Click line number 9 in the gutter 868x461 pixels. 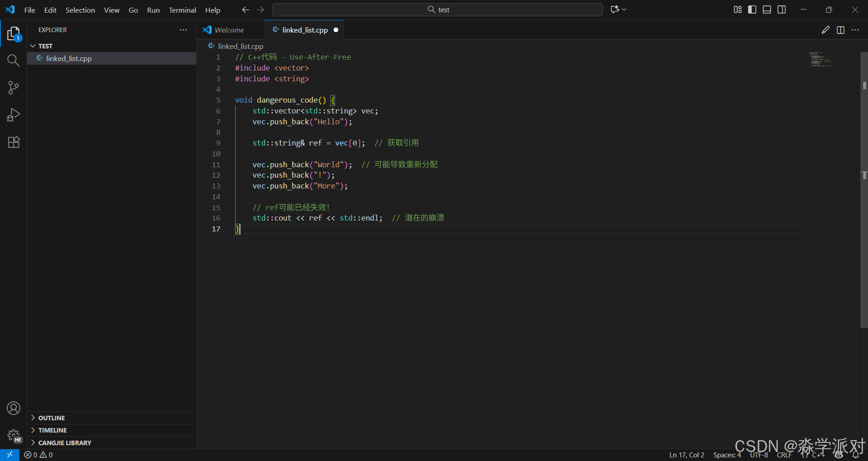coord(218,143)
